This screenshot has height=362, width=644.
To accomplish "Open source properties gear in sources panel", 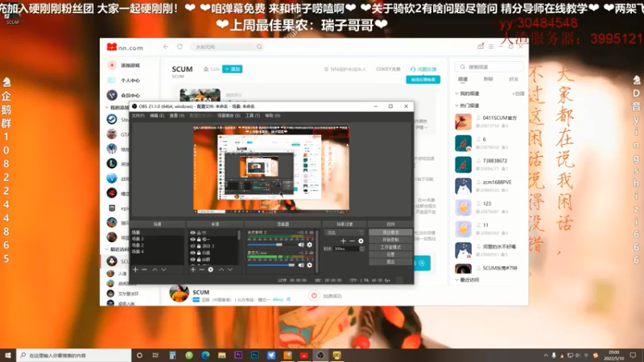I will [x=211, y=269].
